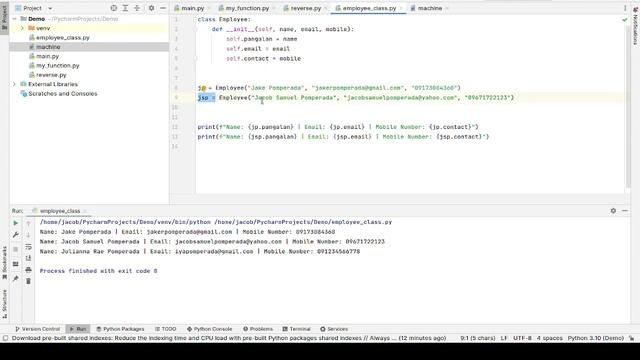The width and height of the screenshot is (640, 360).
Task: Click caret position 9:1 (5 chars) in status bar
Action: point(478,338)
